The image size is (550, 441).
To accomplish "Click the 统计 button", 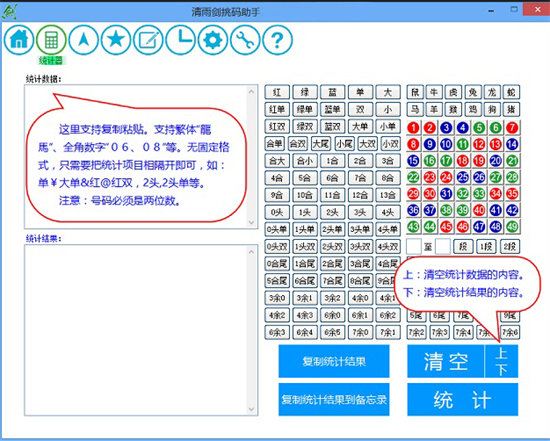I will point(462,400).
